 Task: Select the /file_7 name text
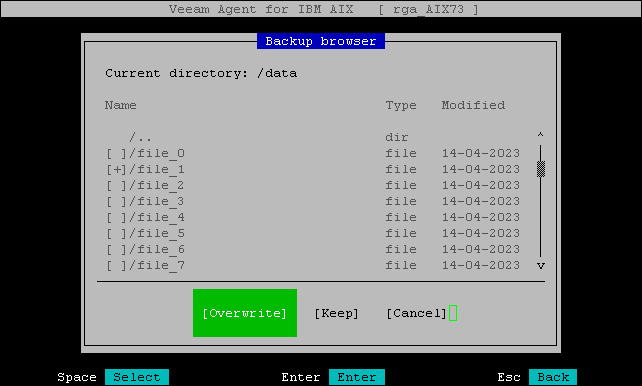[x=157, y=265]
